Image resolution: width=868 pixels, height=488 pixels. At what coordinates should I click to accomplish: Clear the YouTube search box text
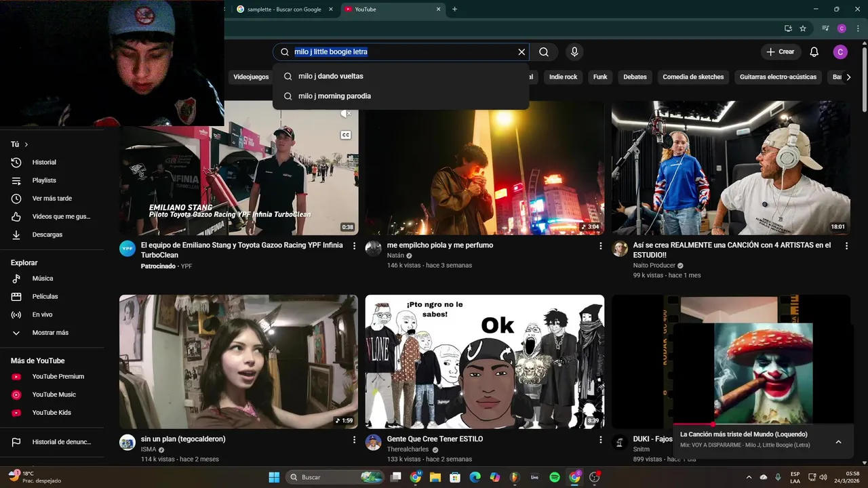521,52
